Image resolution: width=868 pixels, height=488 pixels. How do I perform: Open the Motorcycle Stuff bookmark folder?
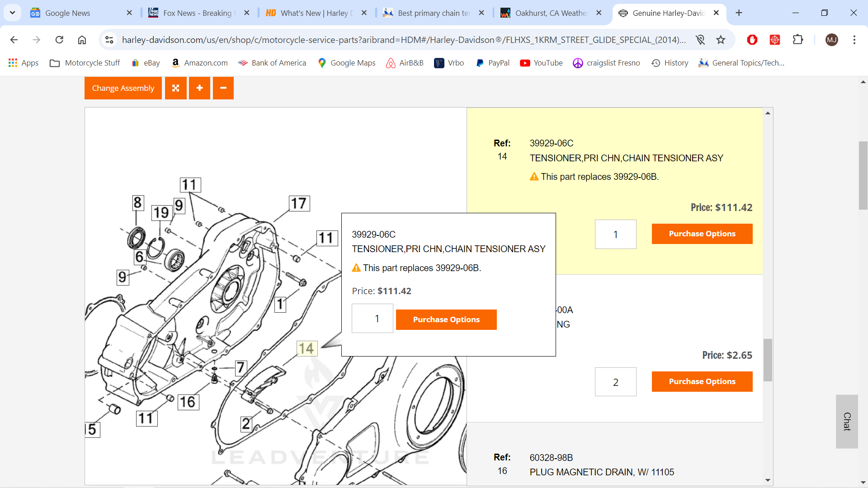[85, 63]
